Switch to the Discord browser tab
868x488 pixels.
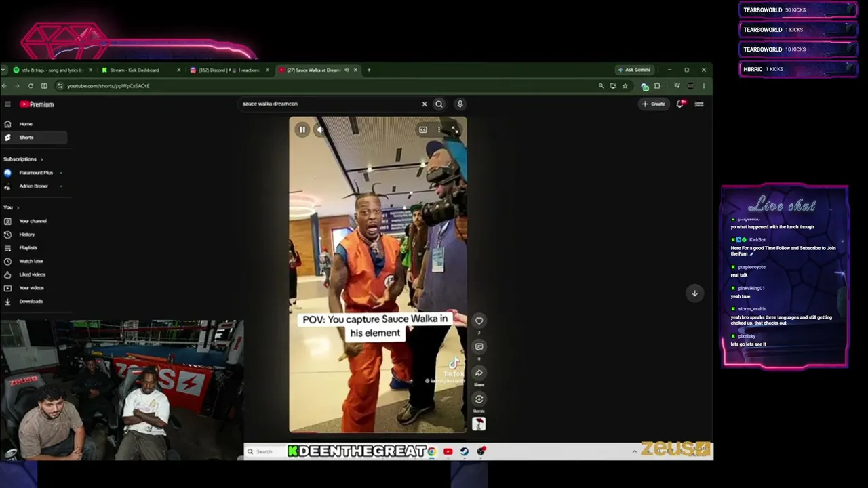229,70
